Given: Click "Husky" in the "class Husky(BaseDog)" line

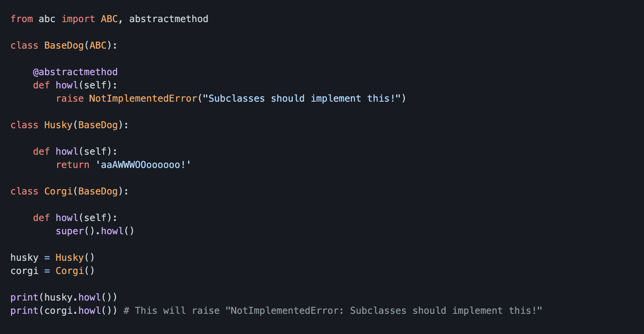Looking at the screenshot, I should click(x=58, y=125).
